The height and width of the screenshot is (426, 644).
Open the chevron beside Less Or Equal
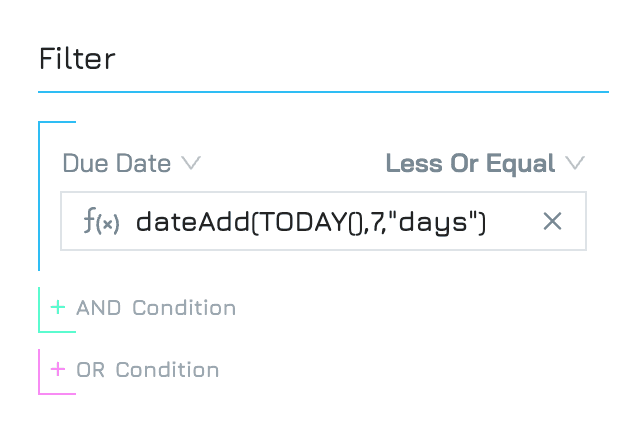[x=575, y=163]
